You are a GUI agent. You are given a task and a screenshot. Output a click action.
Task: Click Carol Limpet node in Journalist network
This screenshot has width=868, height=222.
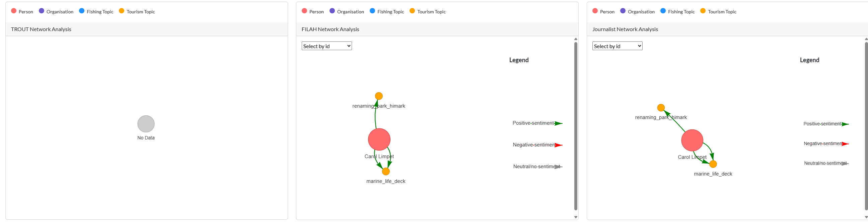(x=692, y=140)
